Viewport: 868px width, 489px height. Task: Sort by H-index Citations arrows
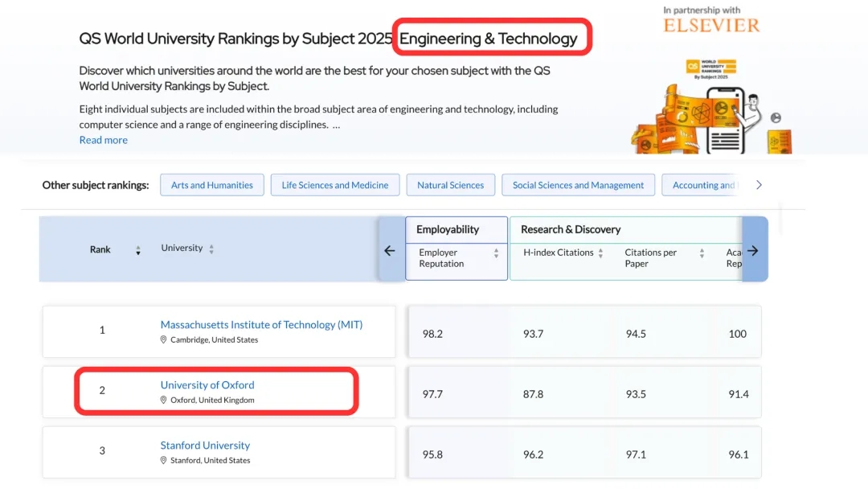[x=600, y=253]
